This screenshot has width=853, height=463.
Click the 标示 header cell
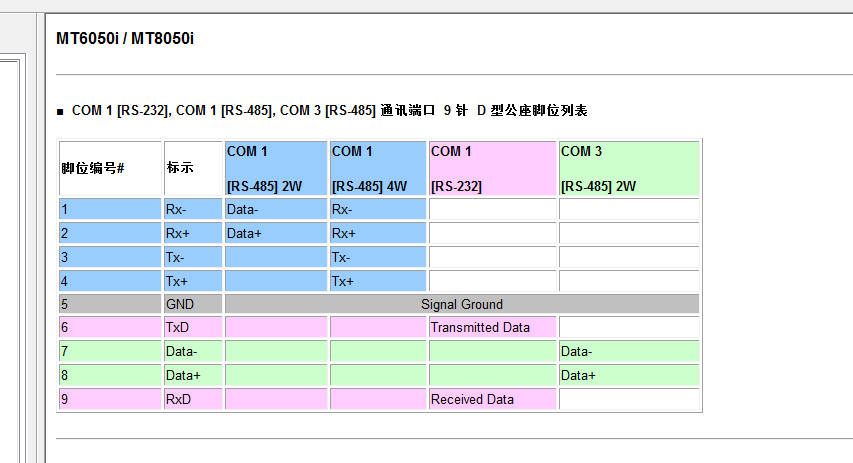click(192, 168)
